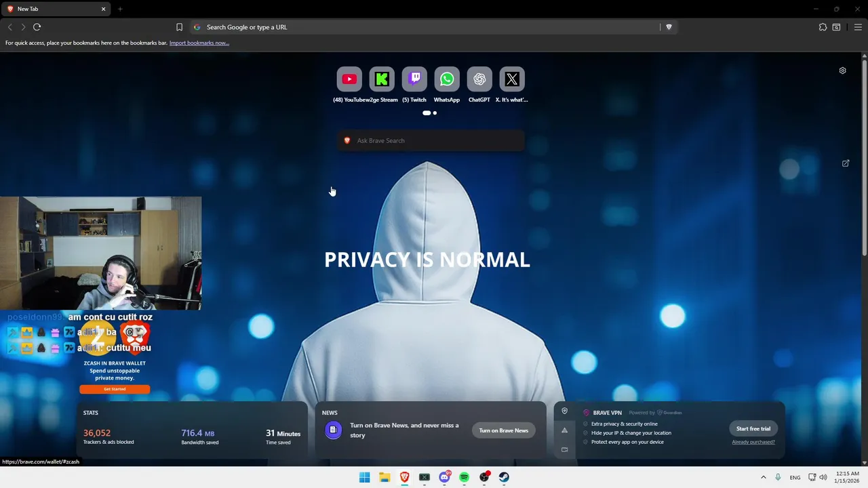The width and height of the screenshot is (868, 488).
Task: Select the Rewards triangle widget tab
Action: tap(564, 430)
